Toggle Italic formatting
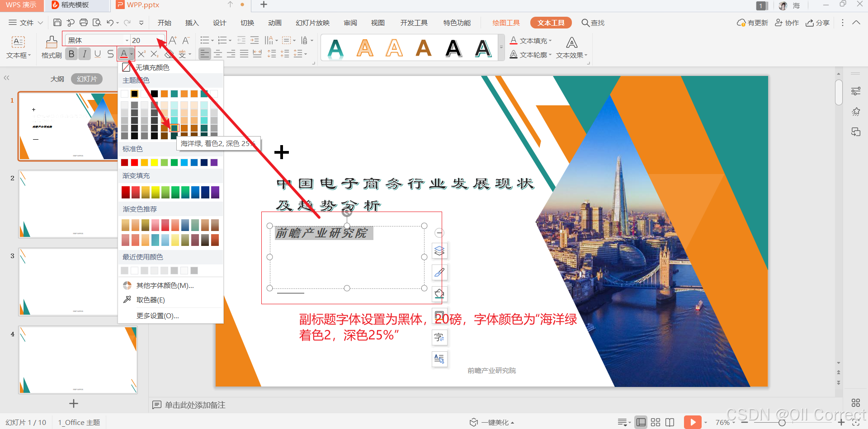This screenshot has width=868, height=429. [x=85, y=54]
